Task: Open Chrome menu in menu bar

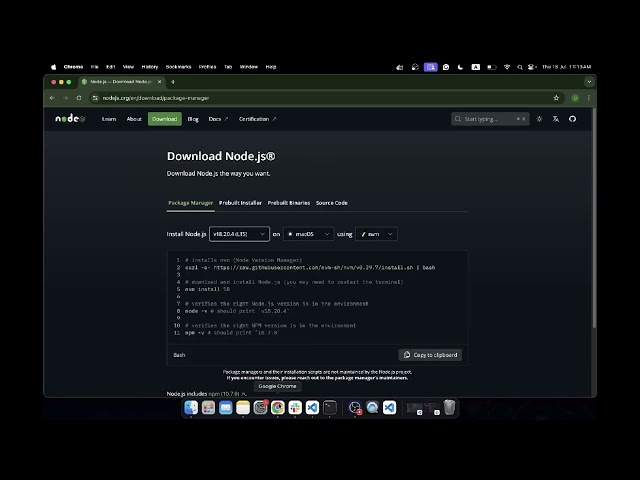Action: [73, 67]
